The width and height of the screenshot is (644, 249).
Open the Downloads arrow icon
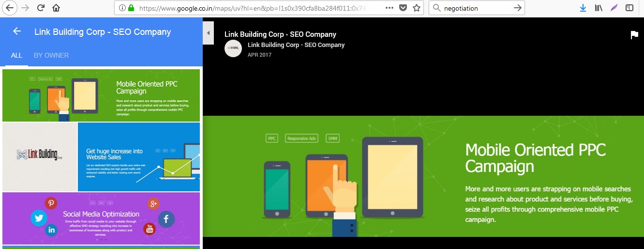(x=584, y=8)
